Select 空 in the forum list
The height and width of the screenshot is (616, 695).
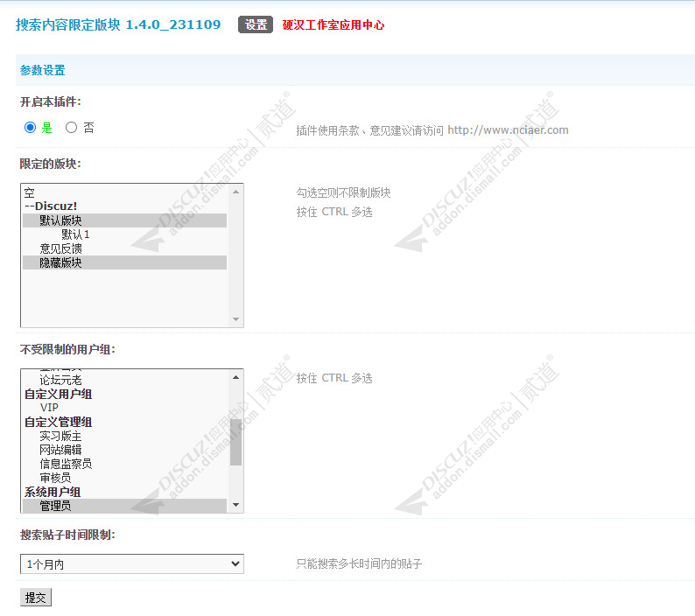tap(124, 192)
